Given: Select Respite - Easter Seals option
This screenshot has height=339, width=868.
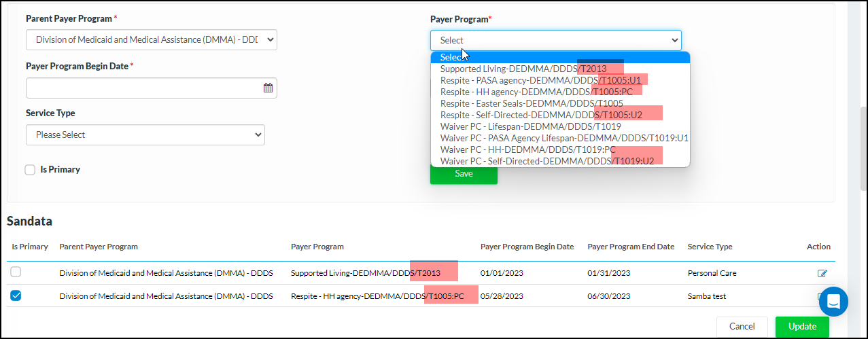Looking at the screenshot, I should click(531, 103).
